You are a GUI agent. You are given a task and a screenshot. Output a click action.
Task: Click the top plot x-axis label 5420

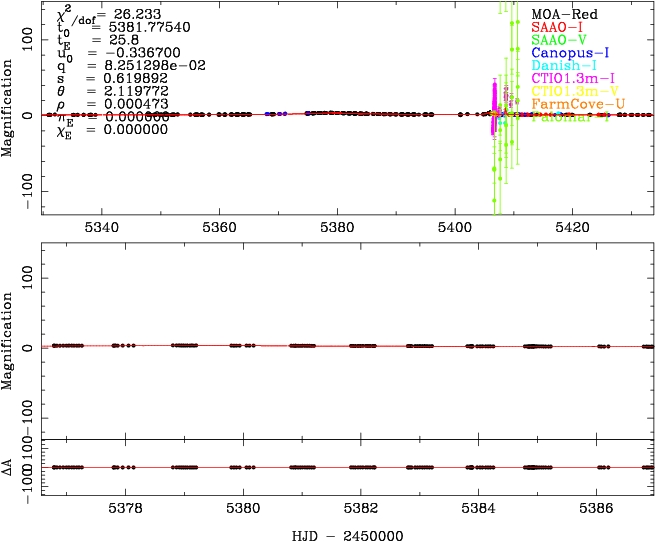click(x=572, y=228)
